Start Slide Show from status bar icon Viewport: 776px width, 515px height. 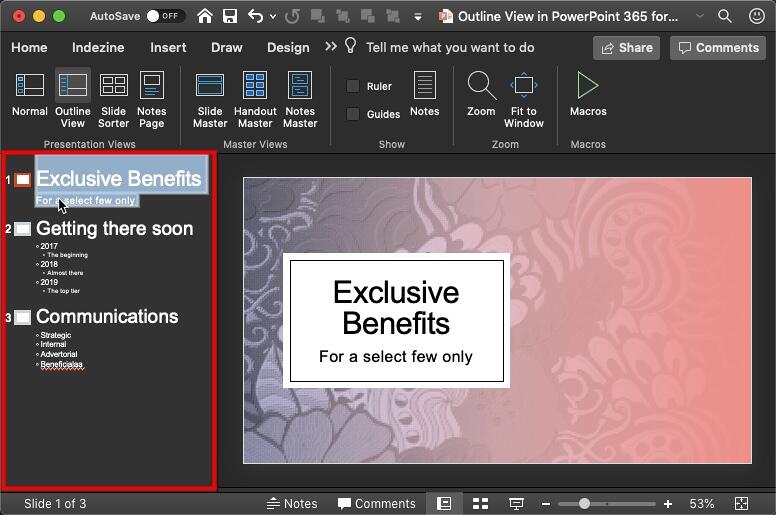click(x=516, y=504)
